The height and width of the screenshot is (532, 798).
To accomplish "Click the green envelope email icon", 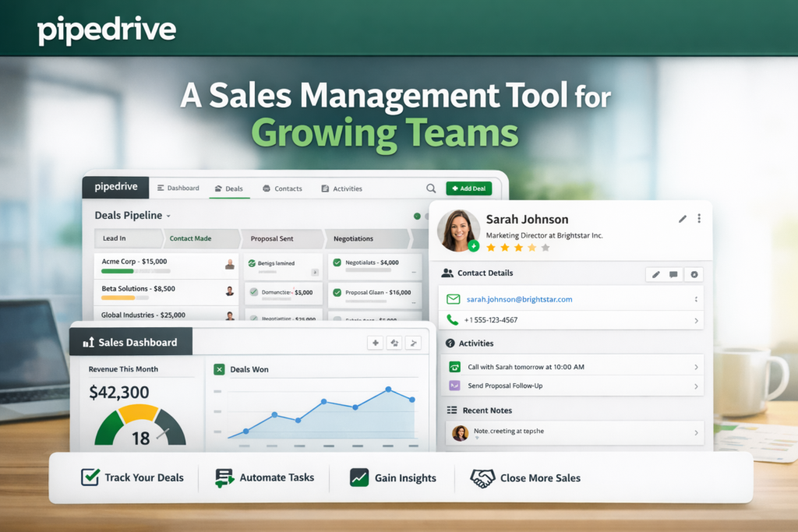I will (453, 299).
